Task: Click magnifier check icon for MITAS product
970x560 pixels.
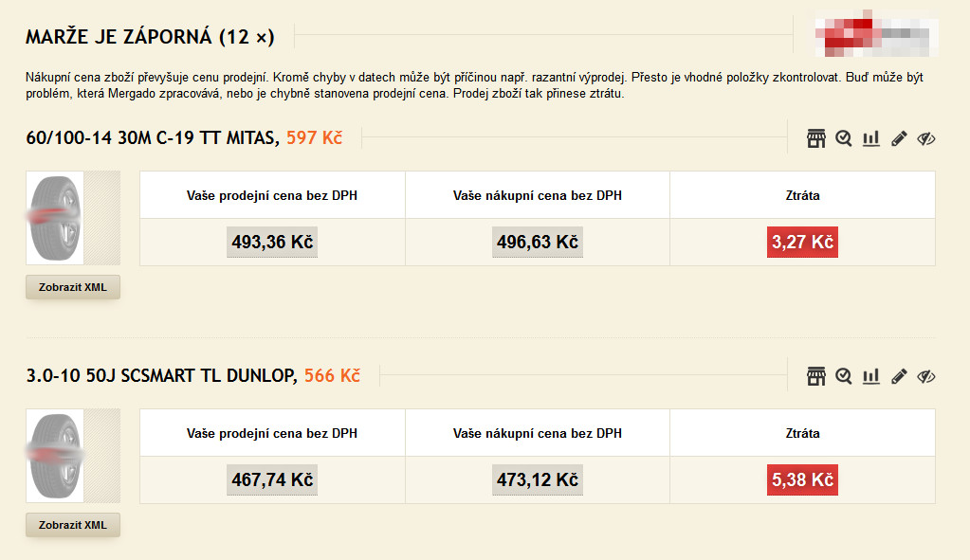Action: pos(843,138)
